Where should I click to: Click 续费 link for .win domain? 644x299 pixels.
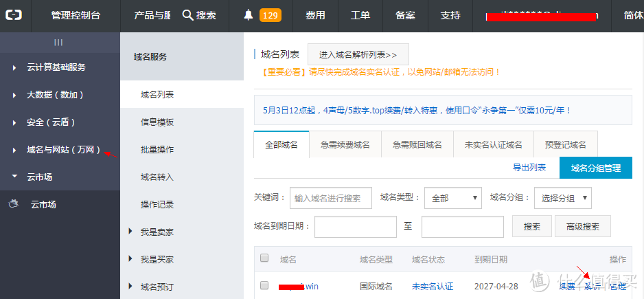(567, 286)
